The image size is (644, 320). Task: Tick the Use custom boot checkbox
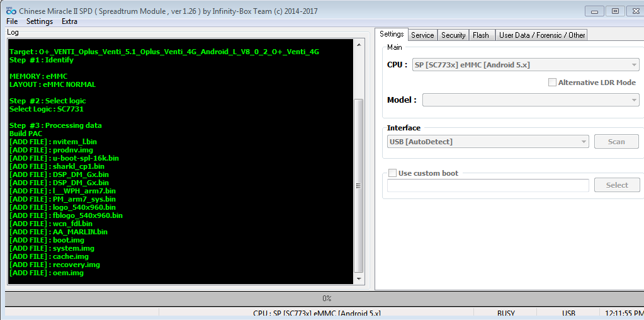click(392, 173)
